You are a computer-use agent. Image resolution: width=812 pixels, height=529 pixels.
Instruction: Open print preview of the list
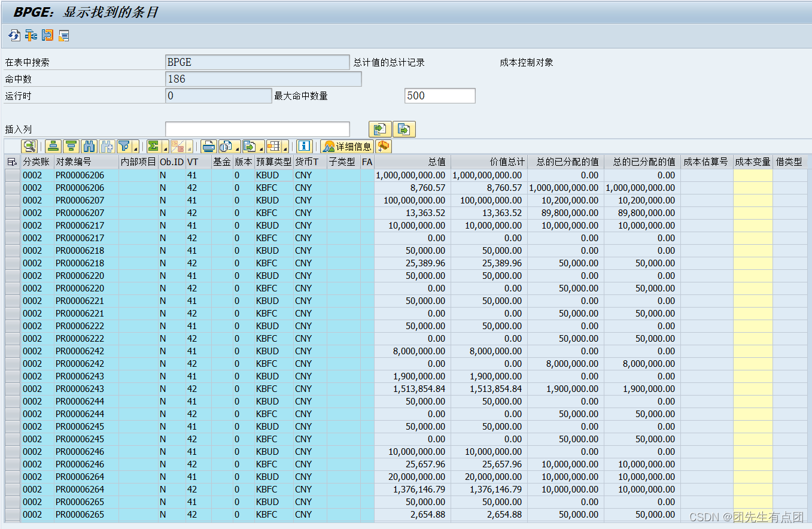pyautogui.click(x=226, y=147)
